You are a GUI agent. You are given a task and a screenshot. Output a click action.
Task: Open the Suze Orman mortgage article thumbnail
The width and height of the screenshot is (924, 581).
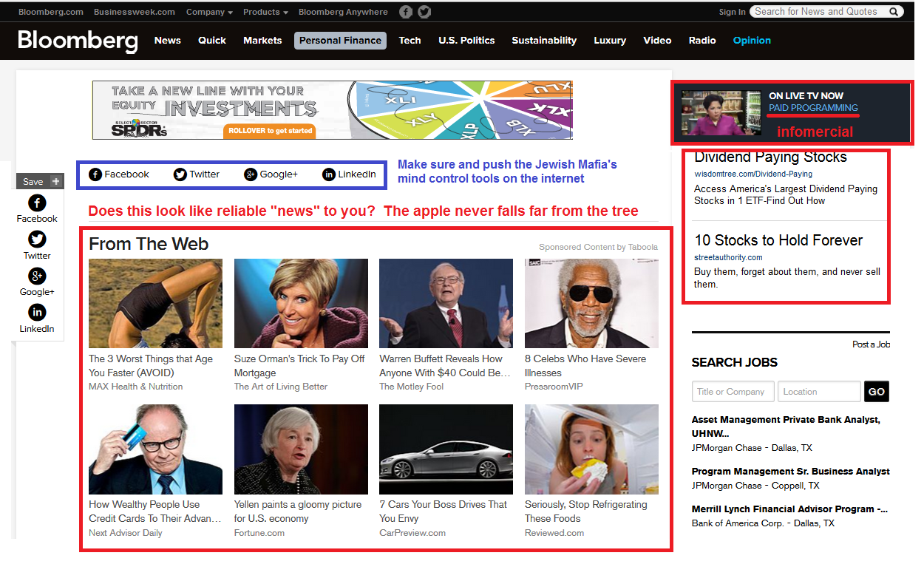(301, 303)
